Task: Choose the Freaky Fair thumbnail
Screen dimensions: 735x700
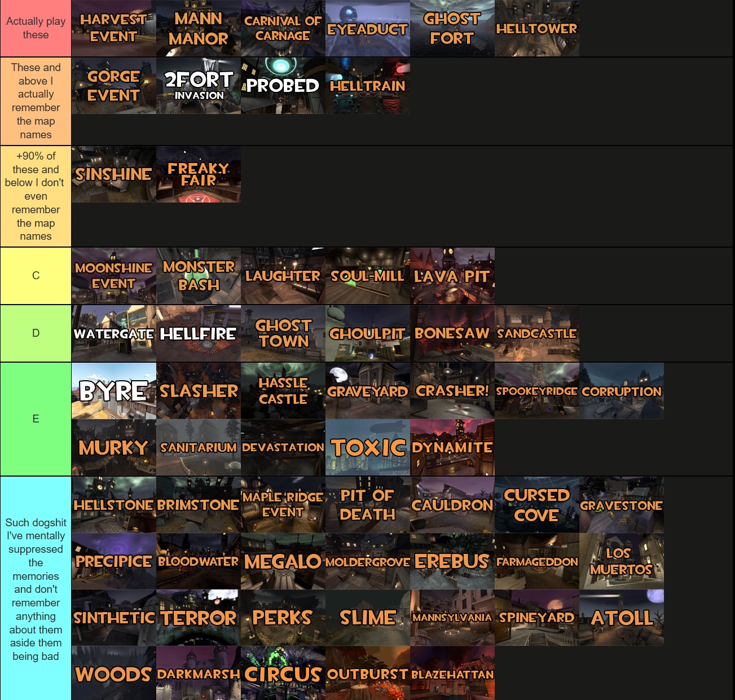Action: [199, 175]
